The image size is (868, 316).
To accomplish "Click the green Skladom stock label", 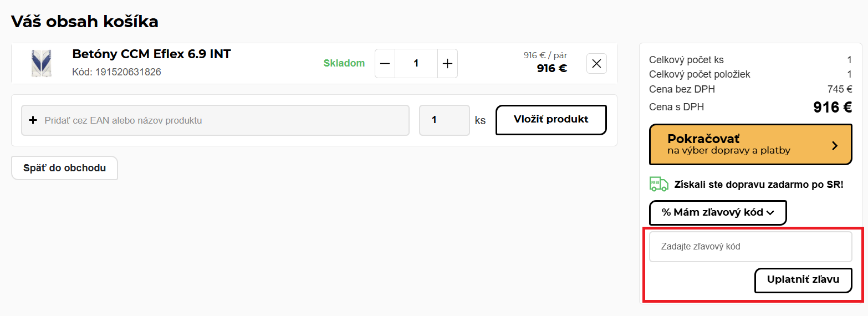I will tap(344, 64).
